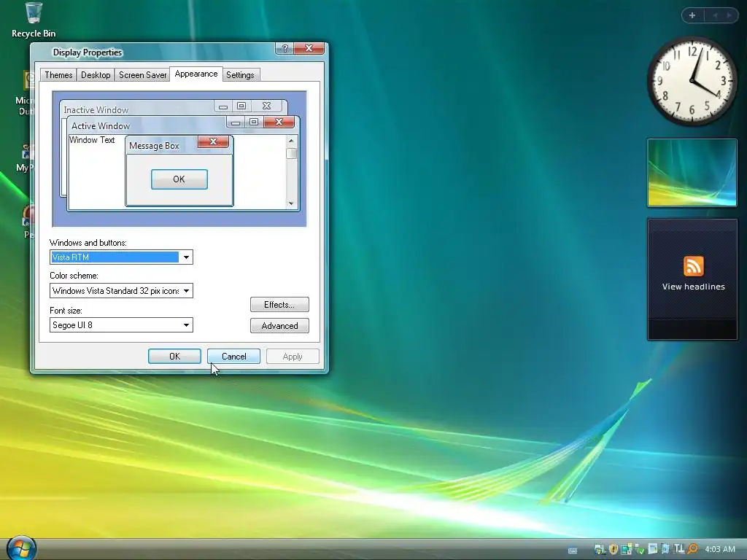747x560 pixels.
Task: Go to the next sidebar gadget page
Action: [729, 15]
